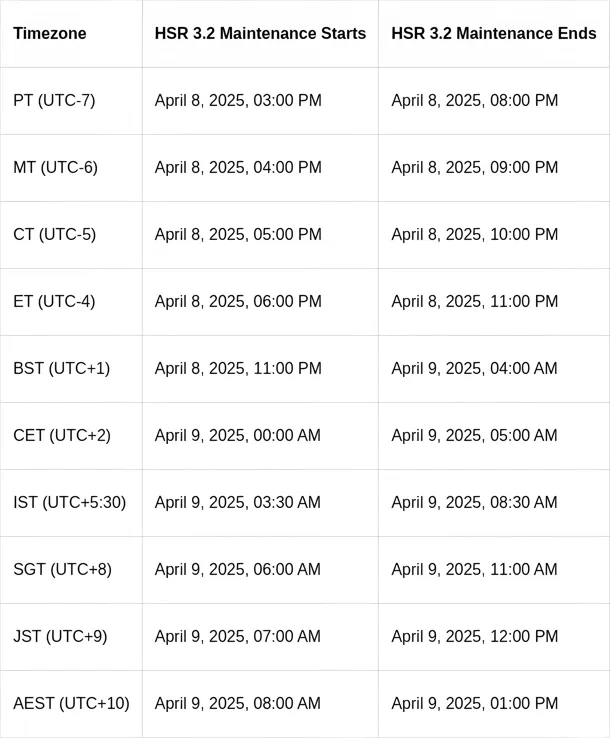This screenshot has width=610, height=738.
Task: Select the JST (UTC+9) timezone cell
Action: click(60, 637)
